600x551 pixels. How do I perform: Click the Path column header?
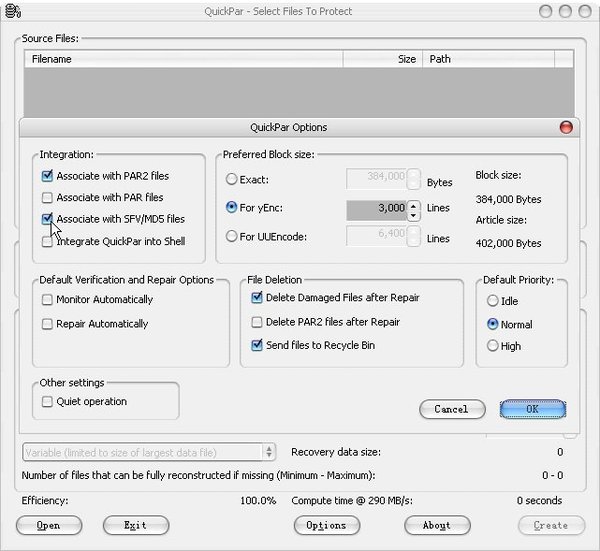pos(488,59)
